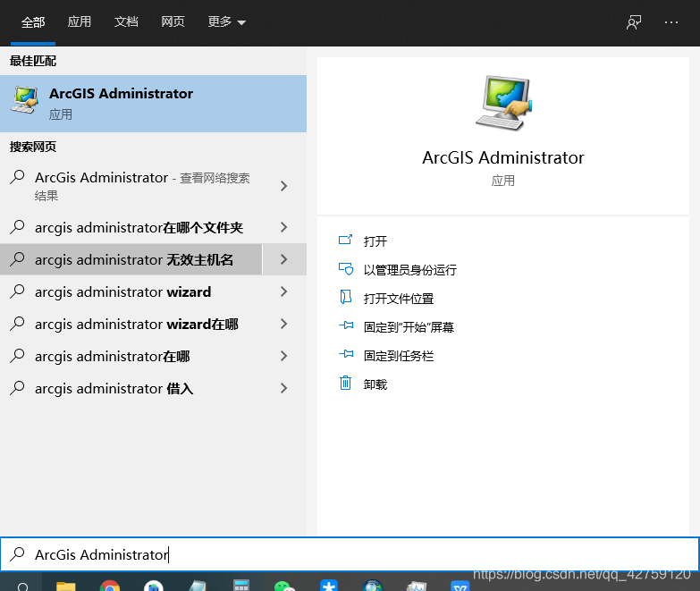Image resolution: width=700 pixels, height=591 pixels.
Task: Click search icon beside arcgis administrator wizard suggestion
Action: [x=17, y=291]
